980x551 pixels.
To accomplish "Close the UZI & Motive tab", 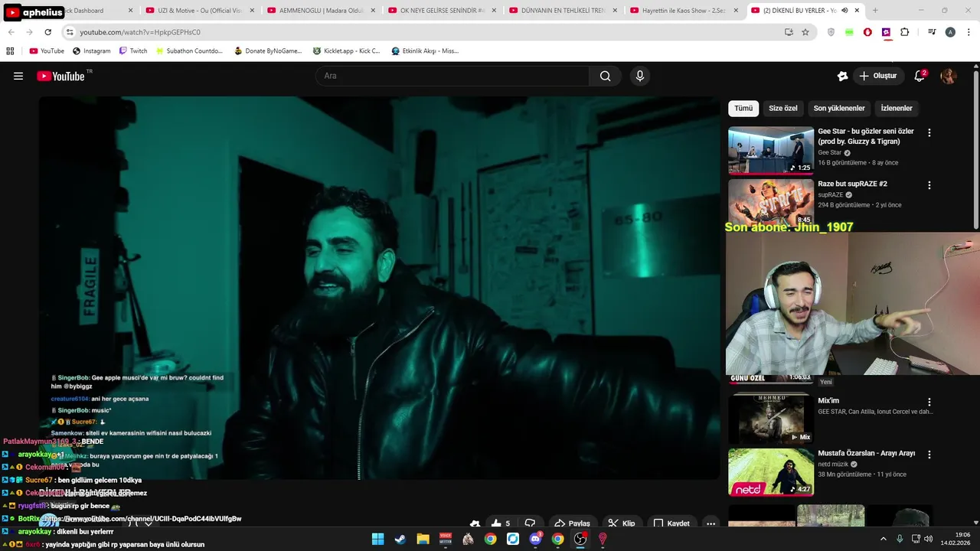I will [252, 11].
